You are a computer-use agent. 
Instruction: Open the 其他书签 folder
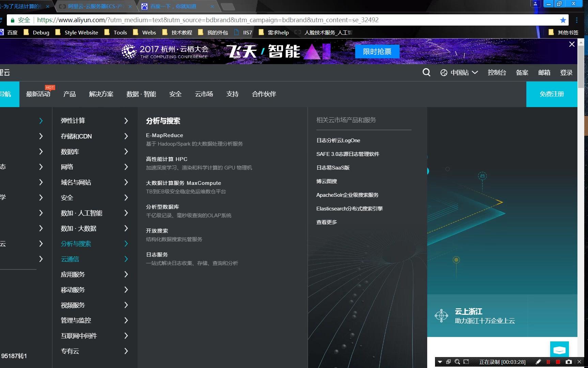tap(564, 32)
